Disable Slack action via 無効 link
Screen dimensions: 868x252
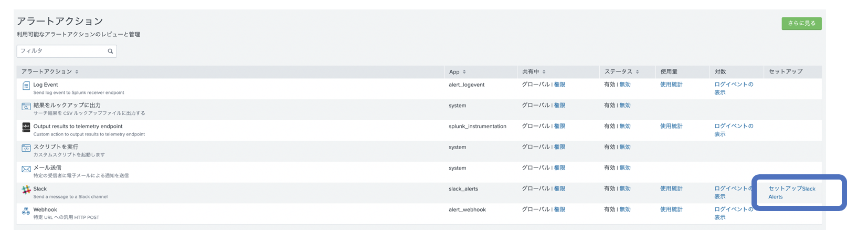tap(625, 188)
